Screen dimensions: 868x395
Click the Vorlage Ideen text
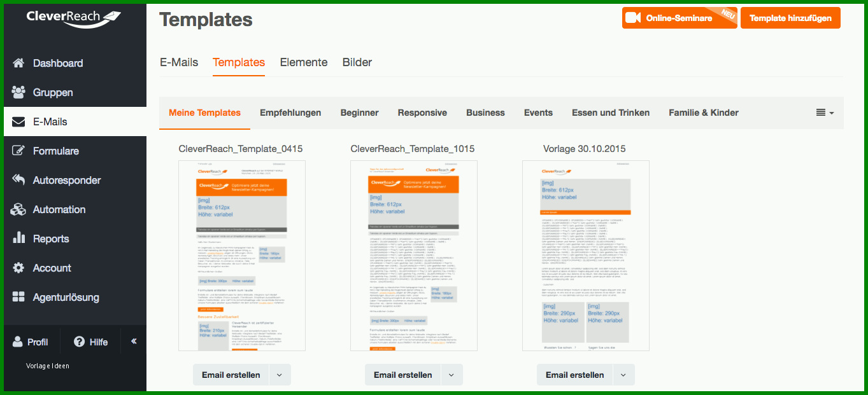48,366
